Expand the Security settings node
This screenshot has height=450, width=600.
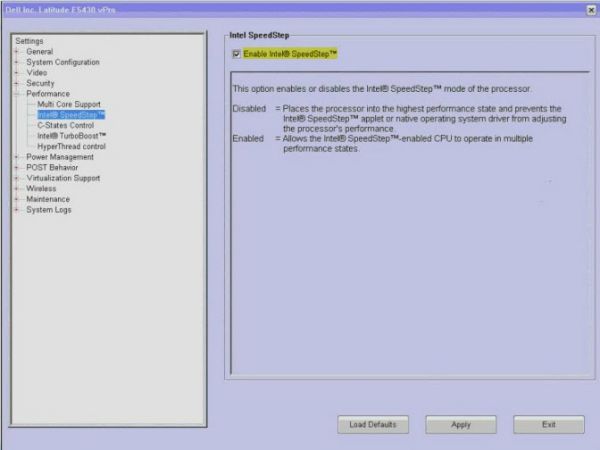point(16,83)
